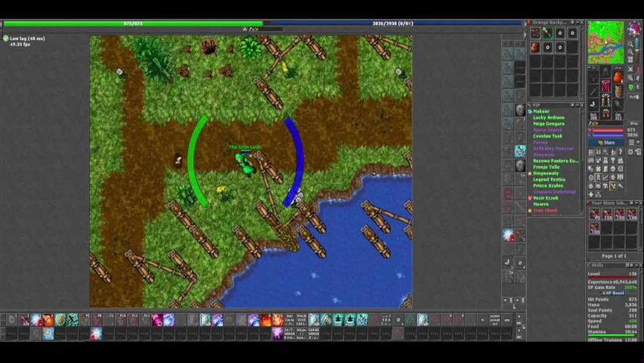Select Maksor in the VIP list

click(541, 111)
